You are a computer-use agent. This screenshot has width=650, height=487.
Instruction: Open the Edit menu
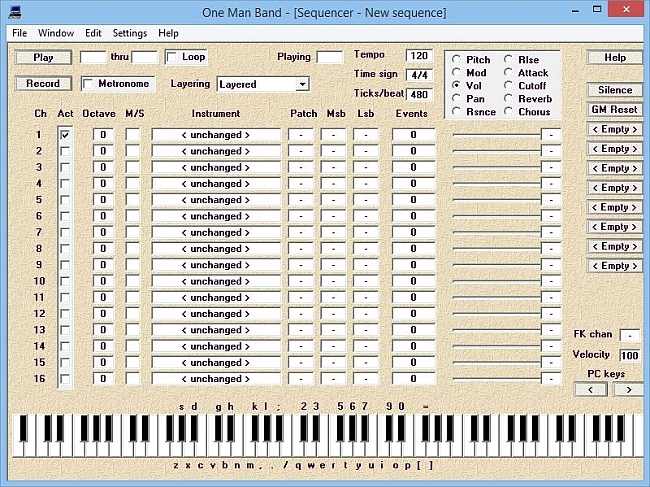[93, 33]
